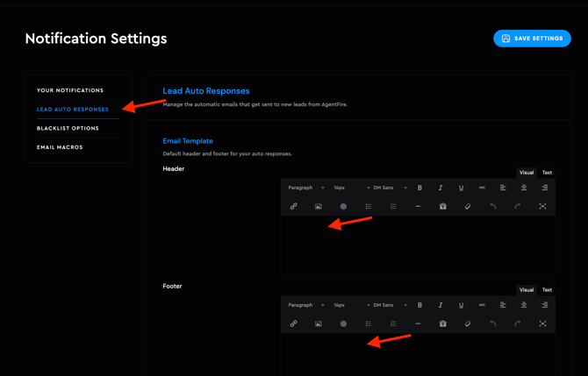The height and width of the screenshot is (376, 588).
Task: Open Blacklist Options section
Action: pyautogui.click(x=68, y=129)
